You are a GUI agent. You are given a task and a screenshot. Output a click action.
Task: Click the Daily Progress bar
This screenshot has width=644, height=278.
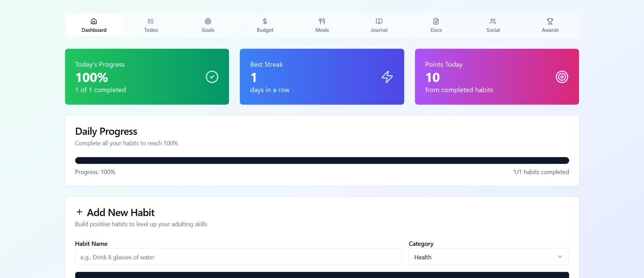(322, 161)
